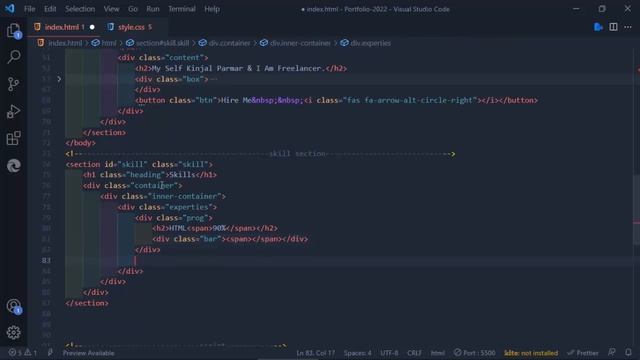Open the Explorer view in activity bar
Viewport: 640px width, 360px height.
pyautogui.click(x=13, y=30)
